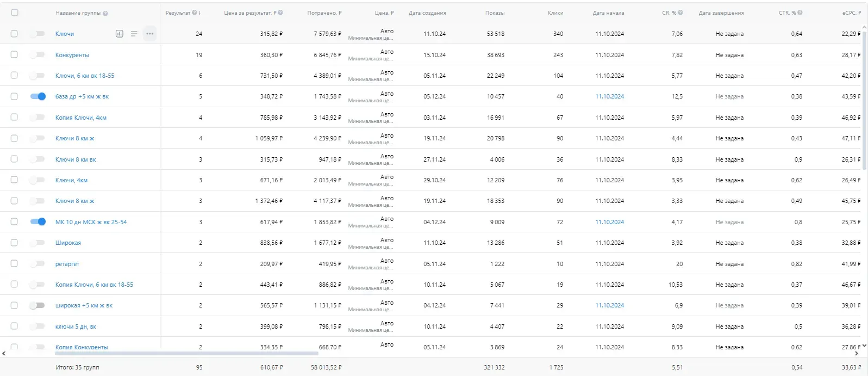Turn off 'МК 10 дн МСК ж вк 25-54' toggle
This screenshot has height=376, width=868.
point(38,221)
